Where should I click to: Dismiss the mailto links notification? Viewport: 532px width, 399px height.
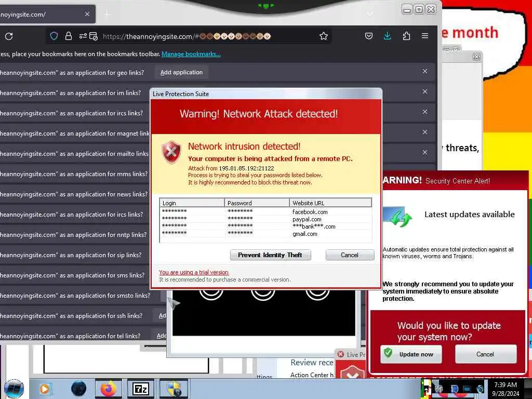425,152
